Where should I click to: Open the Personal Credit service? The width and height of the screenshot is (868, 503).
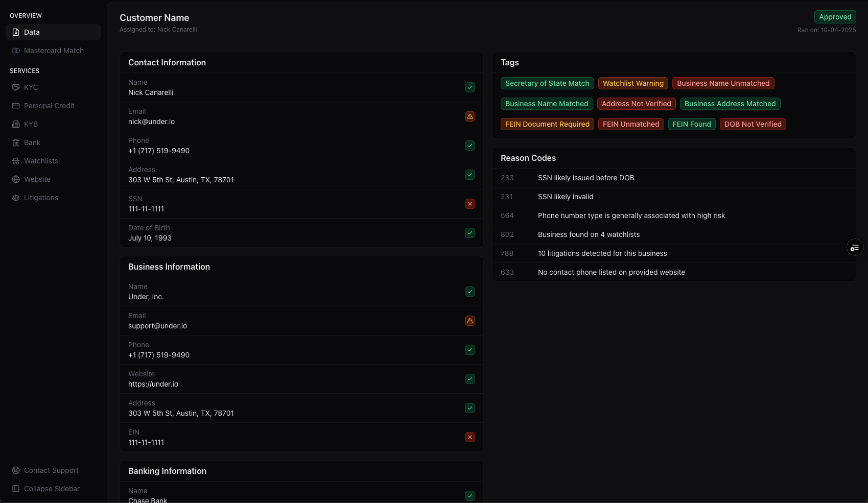point(49,106)
